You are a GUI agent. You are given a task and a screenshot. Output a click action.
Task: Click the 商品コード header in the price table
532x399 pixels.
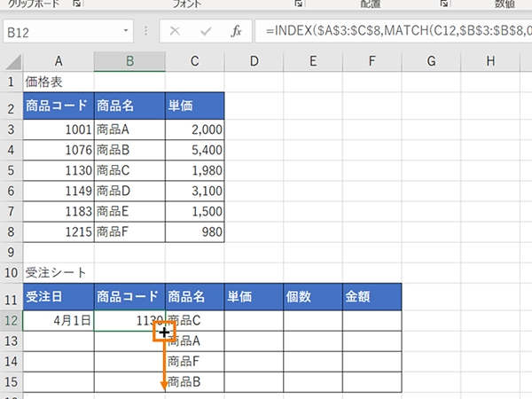[x=59, y=106]
